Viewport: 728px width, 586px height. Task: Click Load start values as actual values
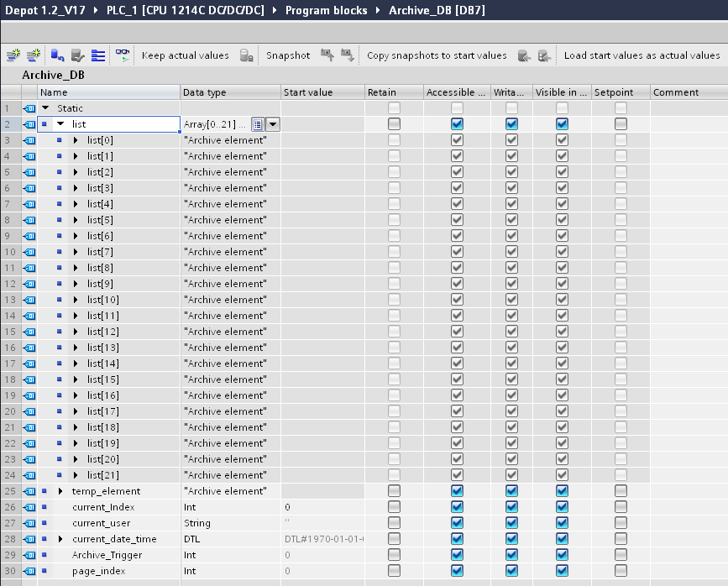pyautogui.click(x=642, y=55)
